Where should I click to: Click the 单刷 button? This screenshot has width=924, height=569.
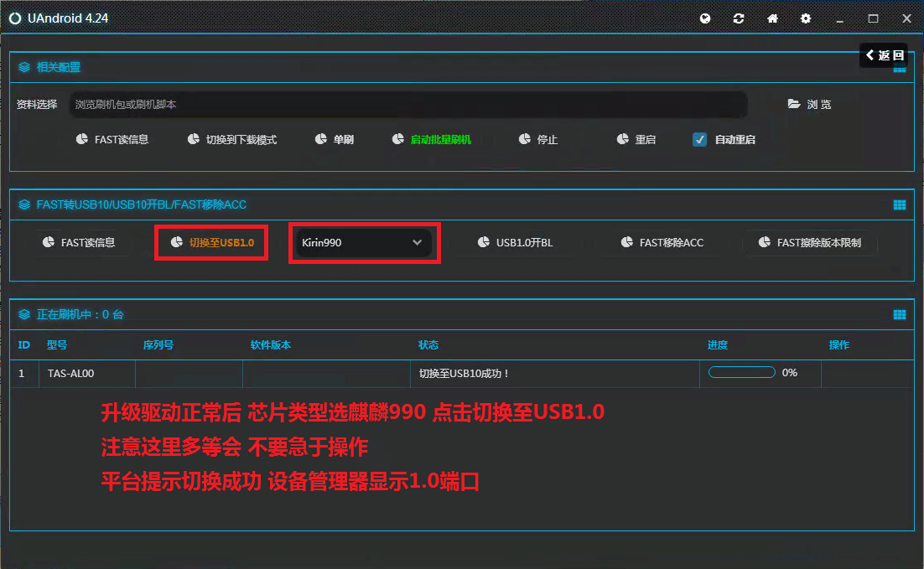point(334,140)
